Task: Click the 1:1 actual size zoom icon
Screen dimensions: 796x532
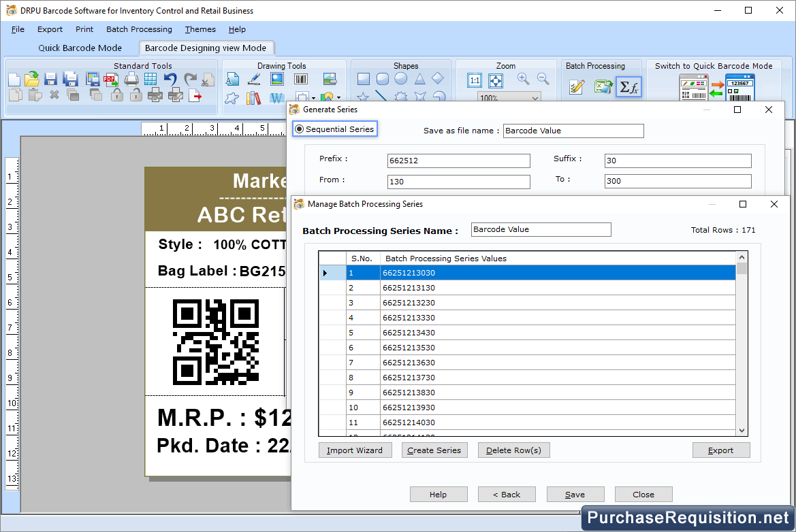Action: click(x=475, y=80)
